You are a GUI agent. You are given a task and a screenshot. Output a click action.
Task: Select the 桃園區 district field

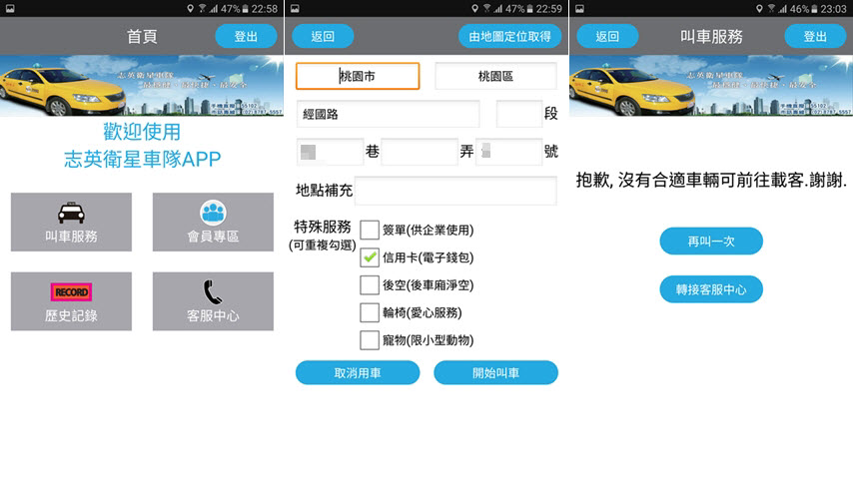click(495, 76)
